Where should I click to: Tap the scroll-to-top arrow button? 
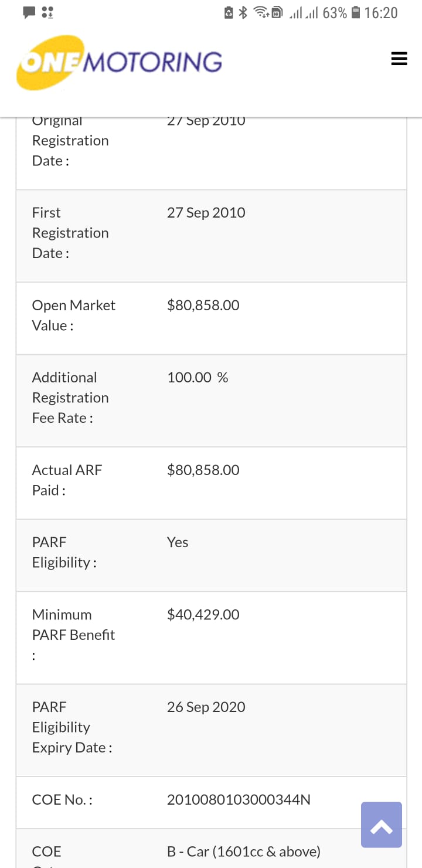[x=382, y=825]
